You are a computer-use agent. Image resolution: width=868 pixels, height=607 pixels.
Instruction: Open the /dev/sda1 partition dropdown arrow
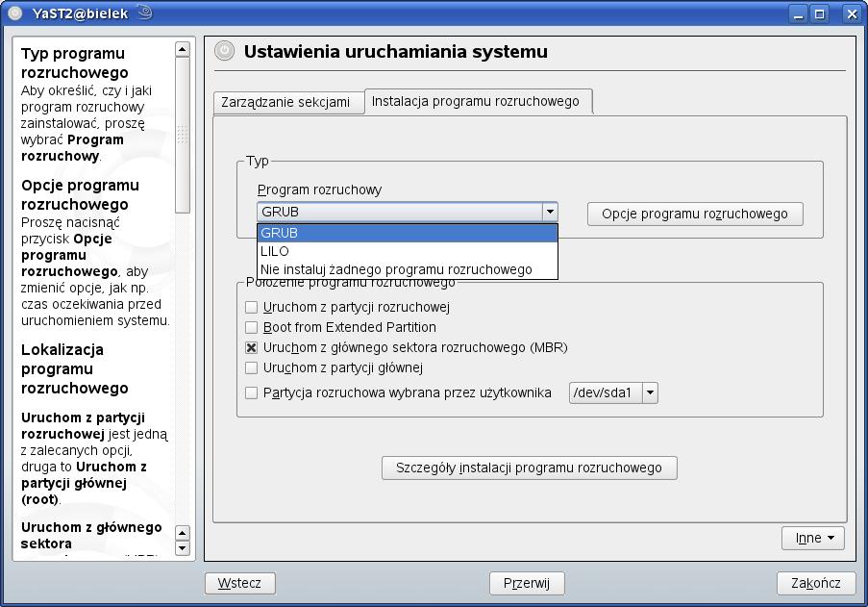tap(650, 392)
